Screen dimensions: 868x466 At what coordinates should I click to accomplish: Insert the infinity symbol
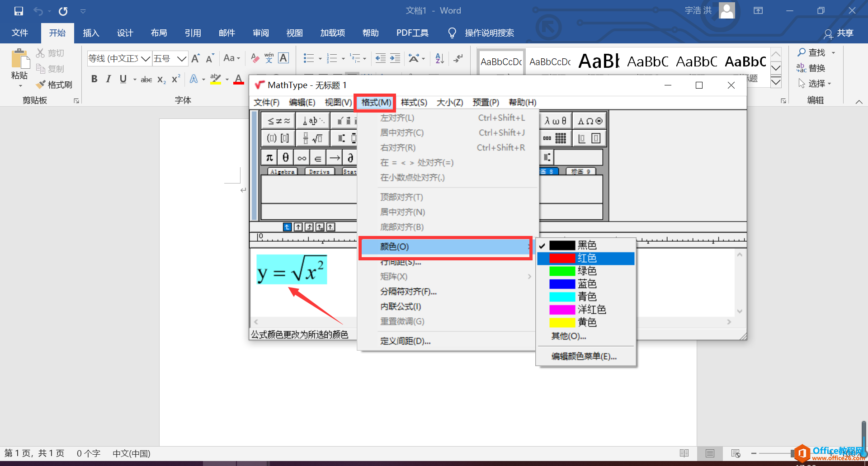(x=302, y=157)
